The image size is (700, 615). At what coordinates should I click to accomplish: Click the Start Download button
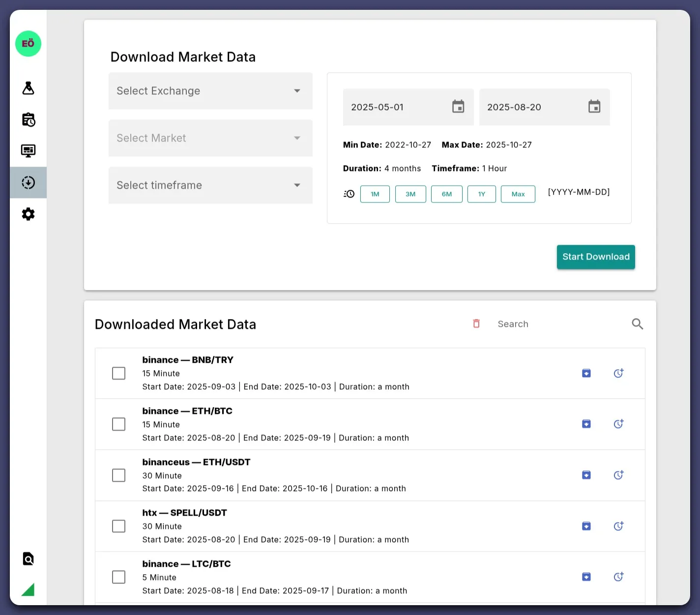coord(595,257)
